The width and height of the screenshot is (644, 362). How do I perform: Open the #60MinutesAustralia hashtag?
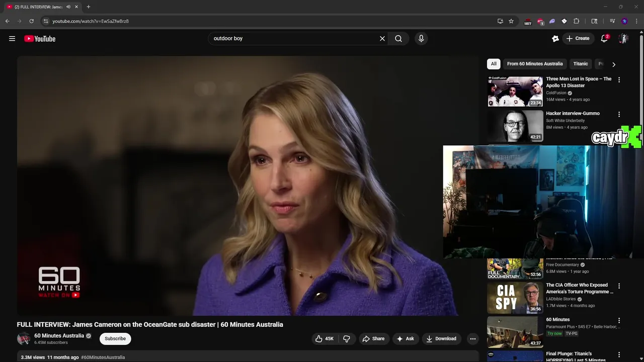click(x=103, y=357)
